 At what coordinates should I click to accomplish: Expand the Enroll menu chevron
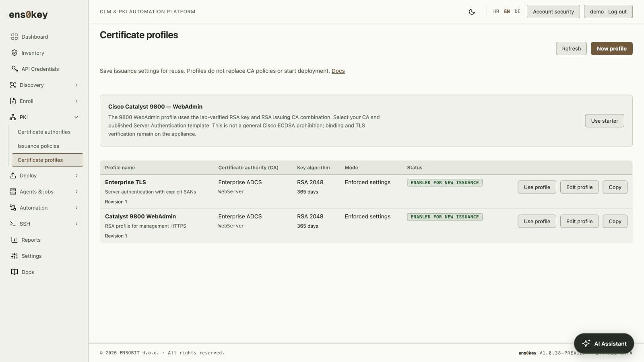[76, 101]
